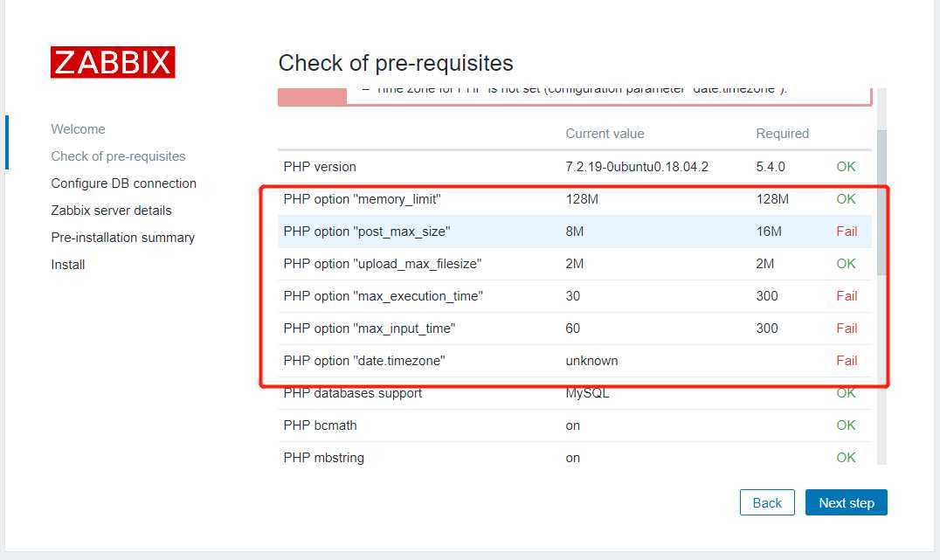Select the Install step
Viewport: 940px width, 560px height.
(x=68, y=265)
